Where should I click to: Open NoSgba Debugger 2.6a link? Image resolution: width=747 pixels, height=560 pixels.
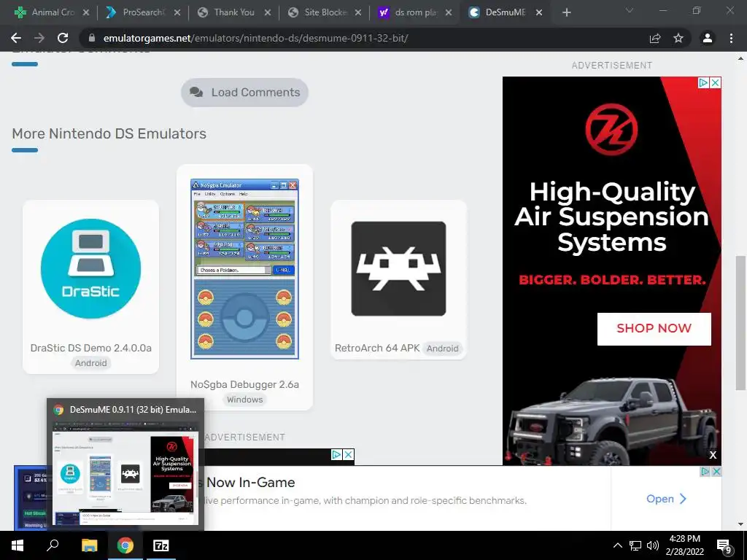click(x=244, y=384)
